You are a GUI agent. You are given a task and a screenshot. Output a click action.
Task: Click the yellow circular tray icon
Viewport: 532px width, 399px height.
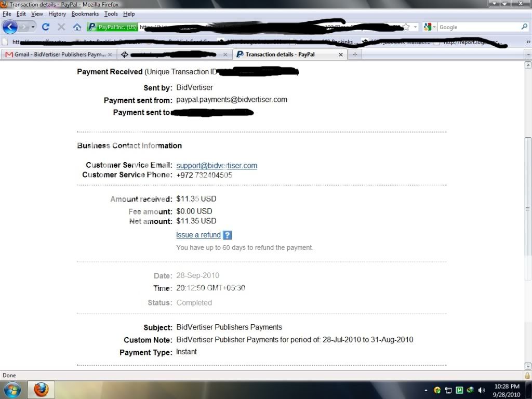[437, 390]
